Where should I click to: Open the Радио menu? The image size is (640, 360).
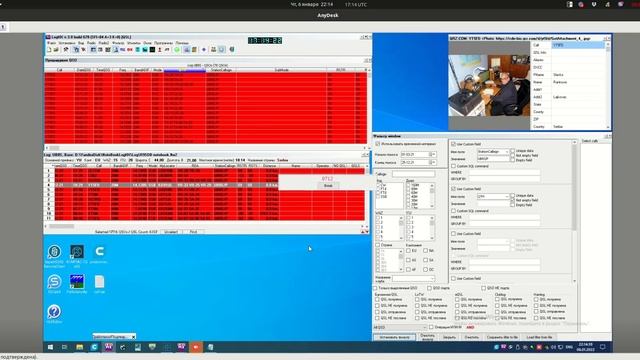[x=91, y=43]
